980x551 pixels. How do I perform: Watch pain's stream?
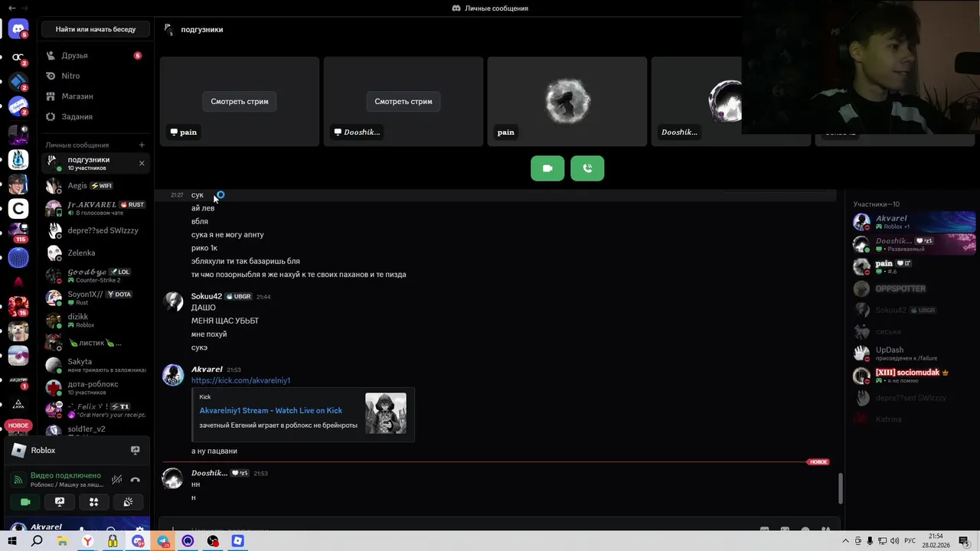pos(240,101)
